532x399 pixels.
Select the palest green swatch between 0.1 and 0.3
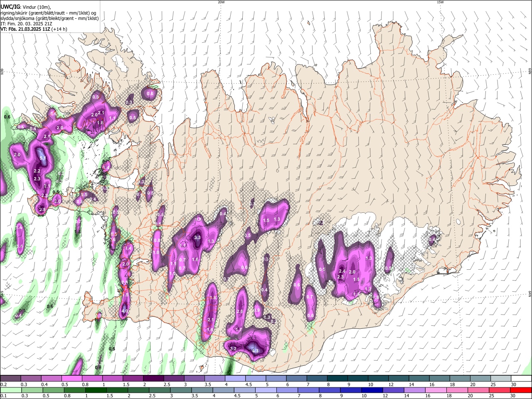pos(10,390)
